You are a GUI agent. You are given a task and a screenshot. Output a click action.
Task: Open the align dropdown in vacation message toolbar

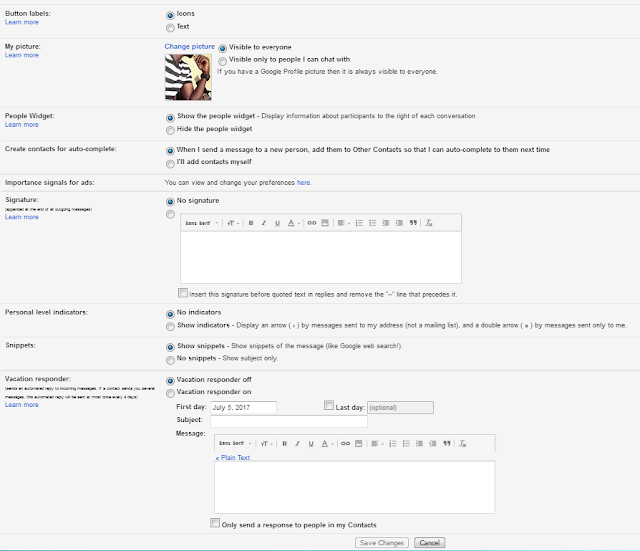pos(377,444)
